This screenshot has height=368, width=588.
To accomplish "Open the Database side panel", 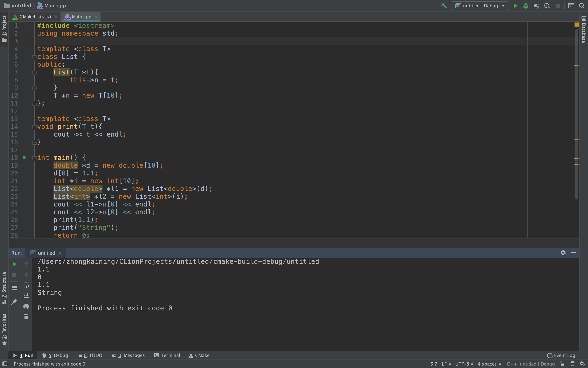I will [x=584, y=29].
